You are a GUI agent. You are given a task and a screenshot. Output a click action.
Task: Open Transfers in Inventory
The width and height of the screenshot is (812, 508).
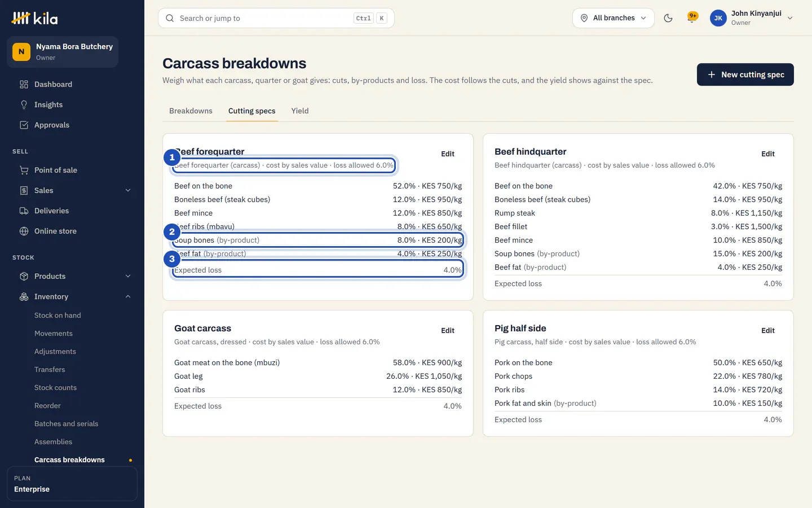[50, 370]
